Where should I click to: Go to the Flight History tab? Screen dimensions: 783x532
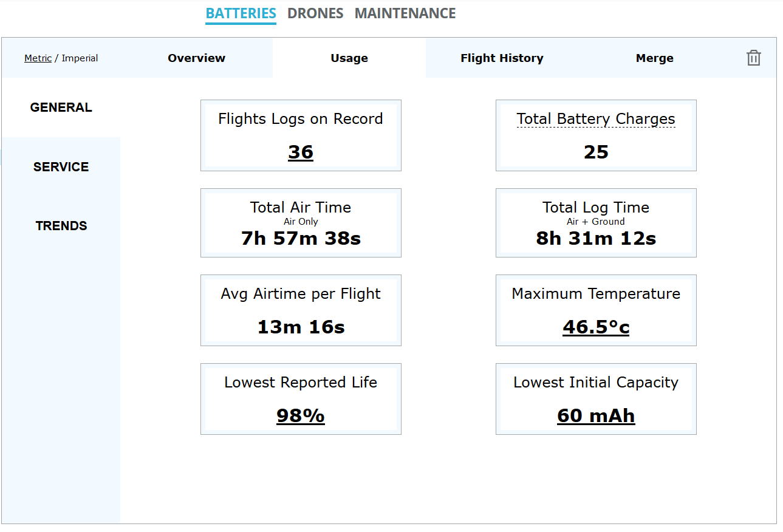(502, 58)
